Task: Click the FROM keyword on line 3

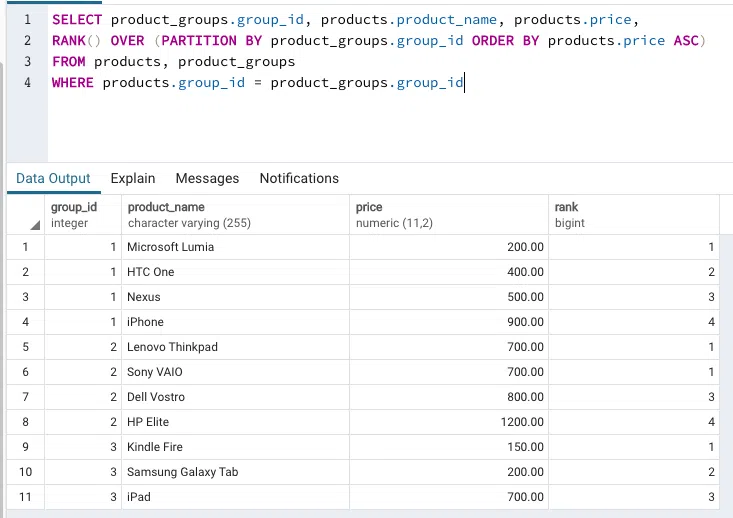Action: coord(69,62)
